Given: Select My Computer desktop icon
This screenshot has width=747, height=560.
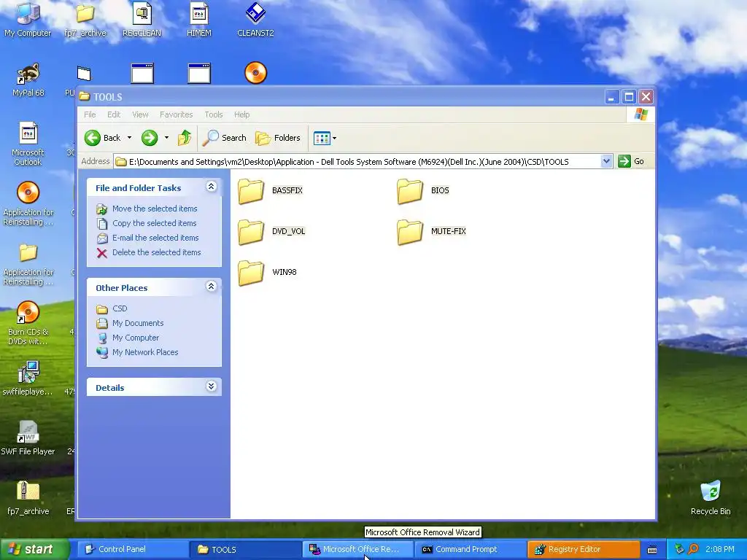Looking at the screenshot, I should (x=28, y=15).
